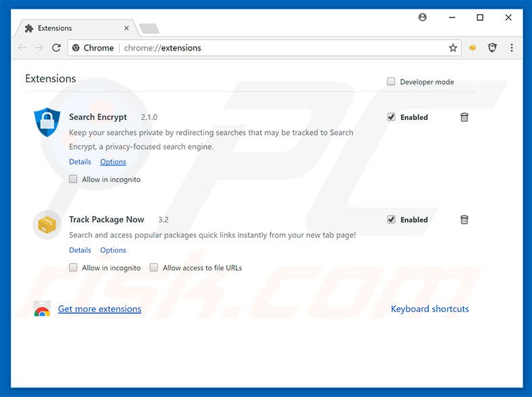
Task: Open the Chrome three-dot menu
Action: [x=512, y=48]
